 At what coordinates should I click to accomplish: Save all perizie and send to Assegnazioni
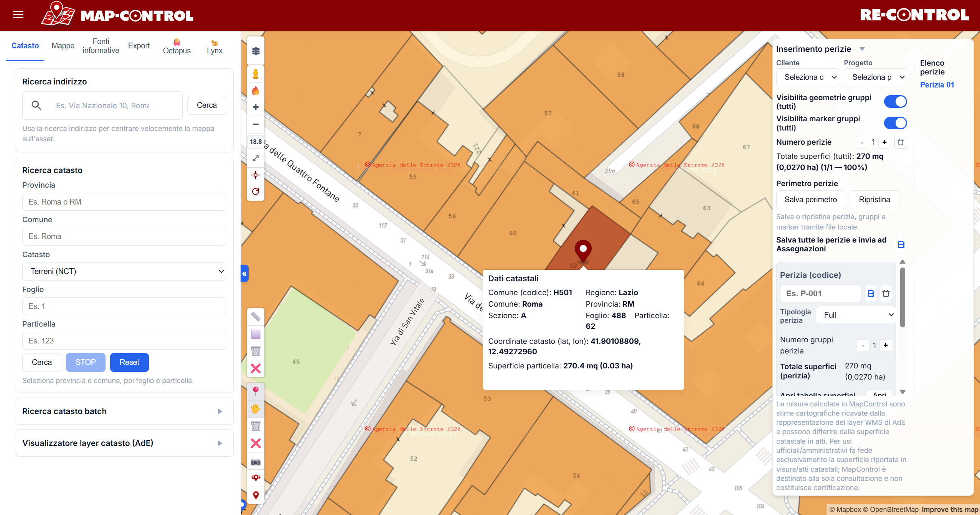click(x=901, y=244)
